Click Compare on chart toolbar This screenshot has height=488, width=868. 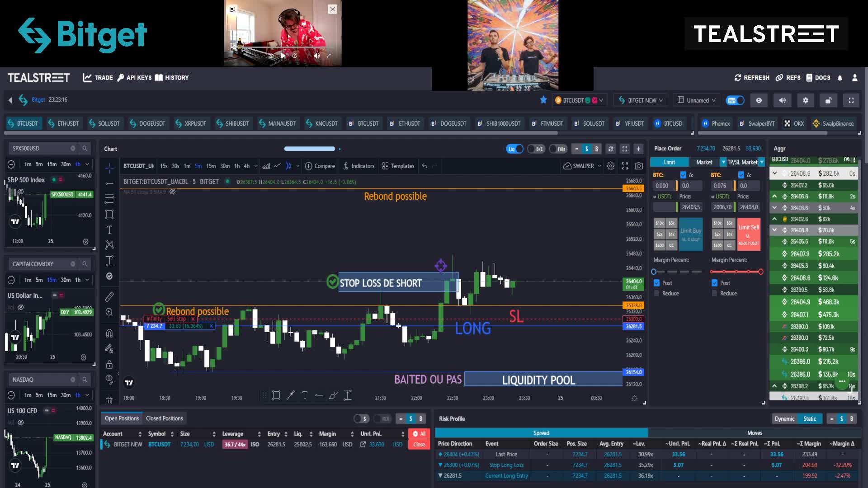pos(320,166)
